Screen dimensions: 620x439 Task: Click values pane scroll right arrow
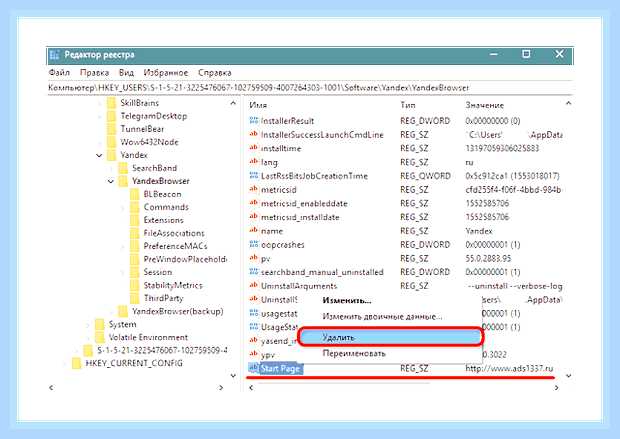[556, 388]
